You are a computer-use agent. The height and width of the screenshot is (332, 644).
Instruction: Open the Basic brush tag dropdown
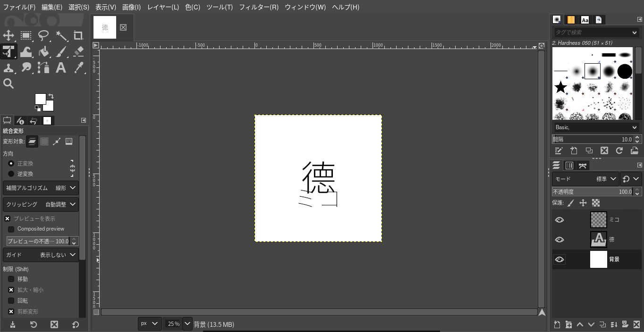click(596, 127)
